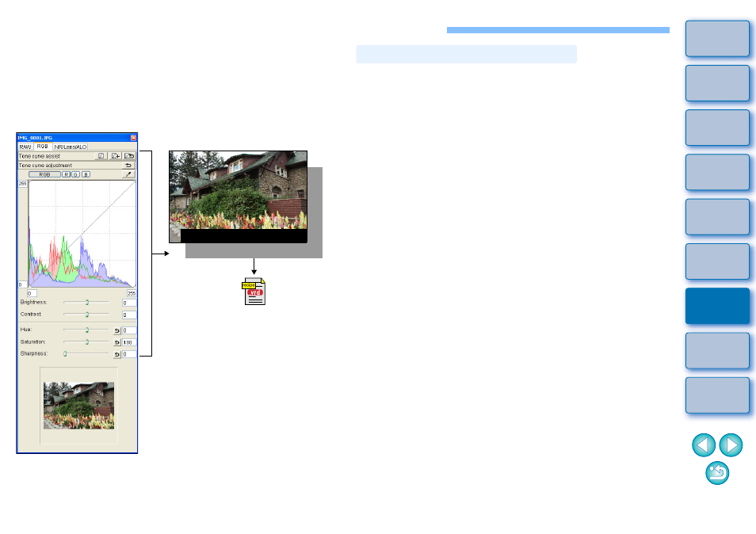Close the IMG_0001.JPG tool palette
The width and height of the screenshot is (756, 534).
[x=134, y=138]
